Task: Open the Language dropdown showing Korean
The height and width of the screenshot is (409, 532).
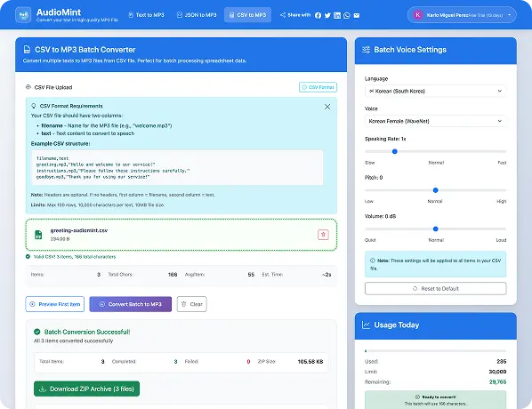Action: [x=435, y=91]
